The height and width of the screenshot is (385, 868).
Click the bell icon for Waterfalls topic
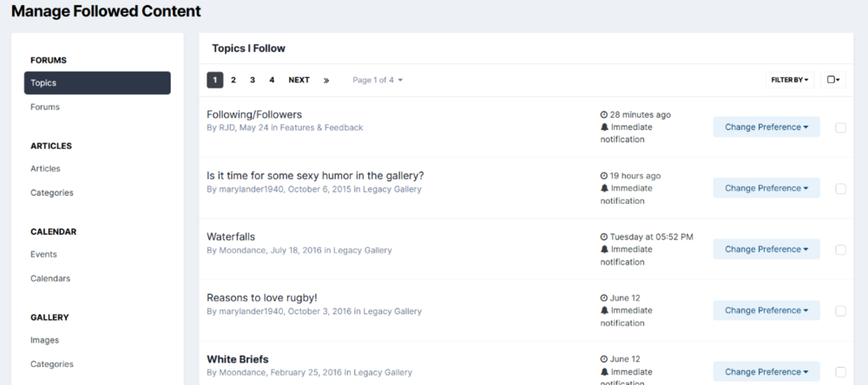click(x=604, y=249)
